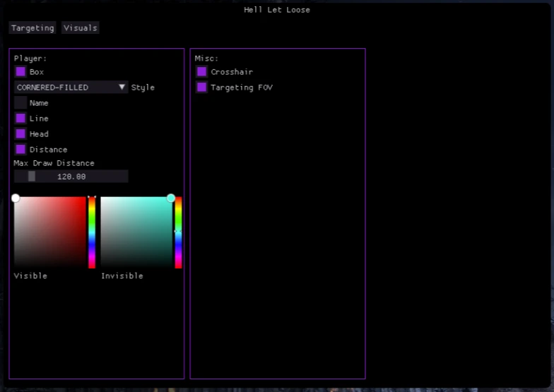Click the Player: section label
The width and height of the screenshot is (554, 392).
[x=30, y=58]
